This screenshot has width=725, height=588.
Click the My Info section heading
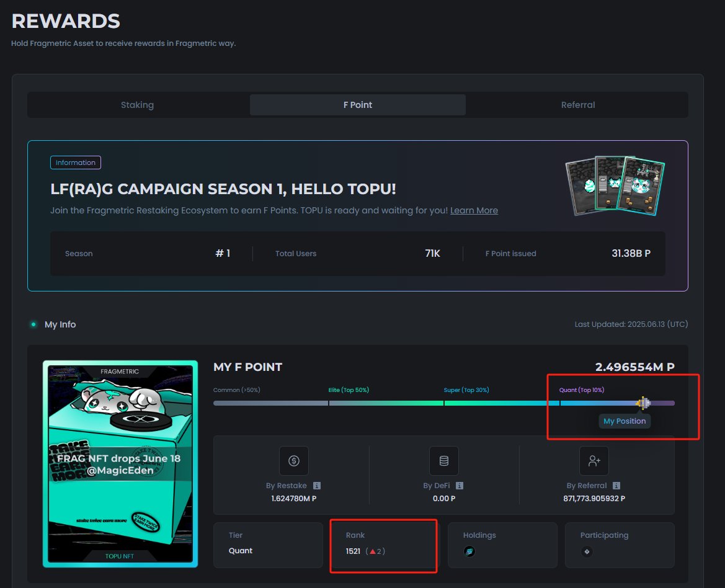point(60,324)
